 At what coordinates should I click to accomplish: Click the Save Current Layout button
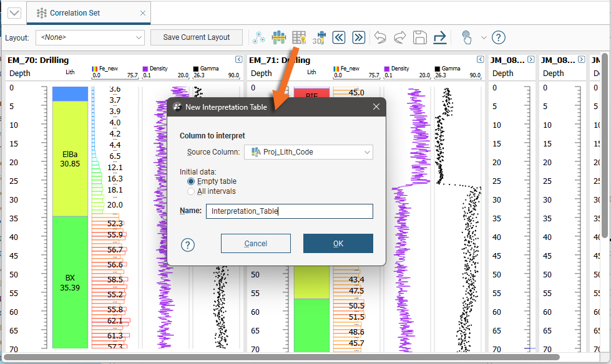[x=197, y=37]
